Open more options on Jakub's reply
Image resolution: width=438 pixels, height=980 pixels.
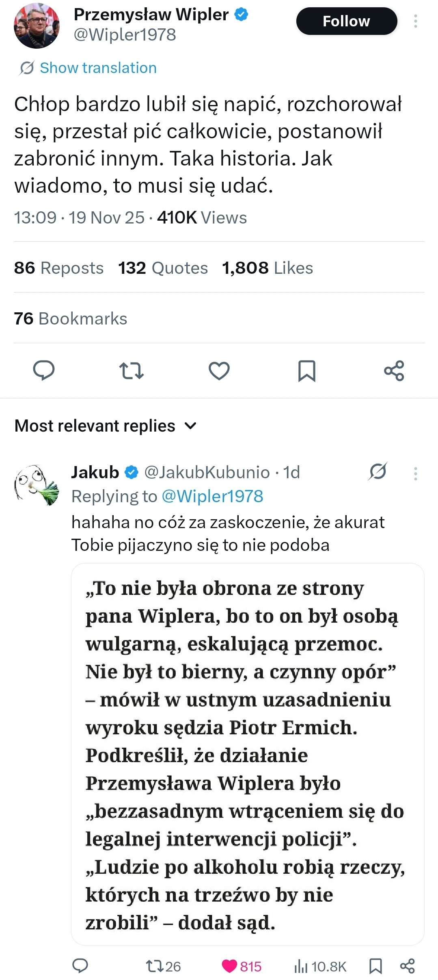[x=415, y=473]
